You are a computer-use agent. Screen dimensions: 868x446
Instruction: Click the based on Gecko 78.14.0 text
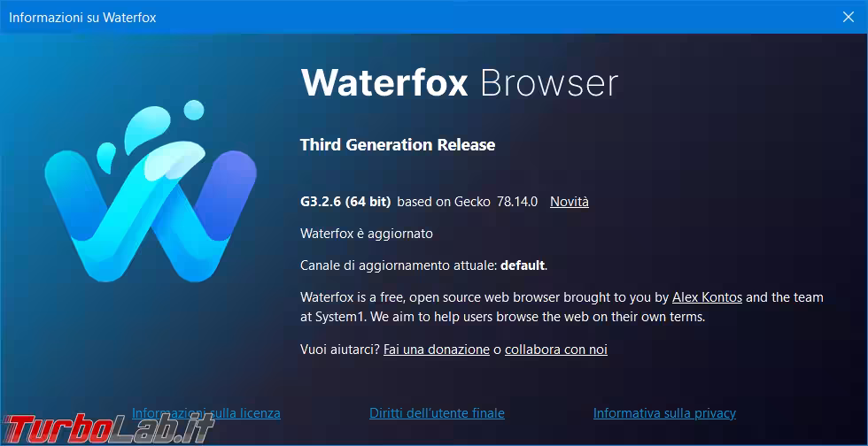click(467, 202)
